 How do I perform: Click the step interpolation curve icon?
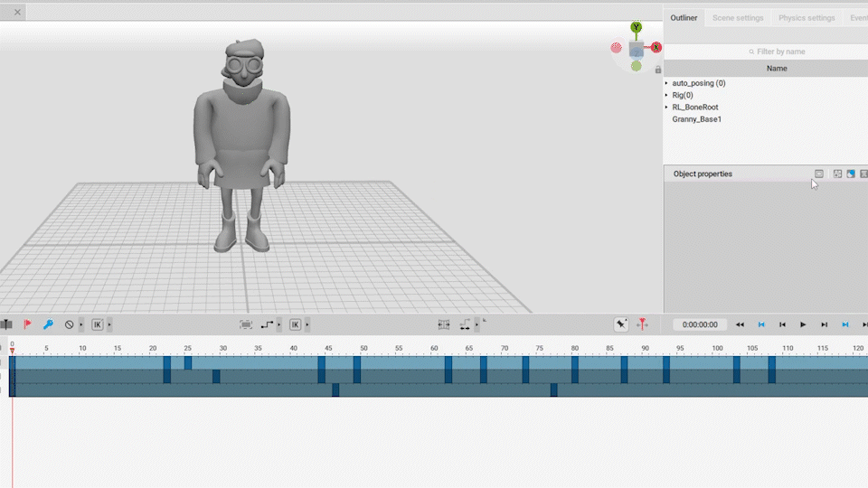(x=267, y=324)
